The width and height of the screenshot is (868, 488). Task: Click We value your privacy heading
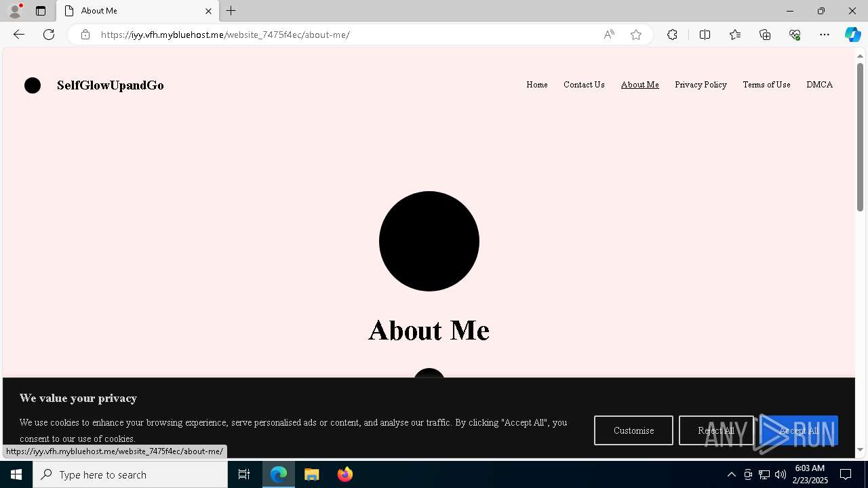[78, 399]
